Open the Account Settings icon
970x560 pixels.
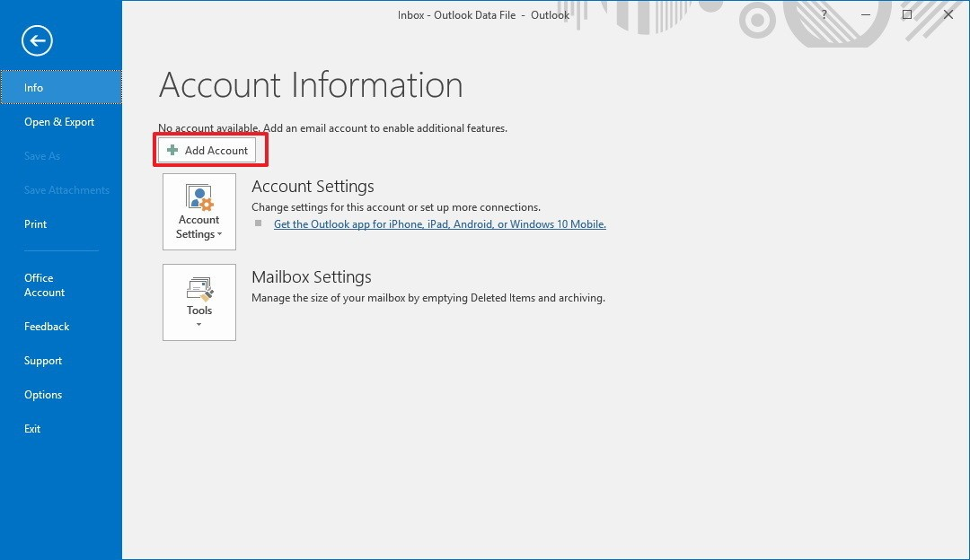pos(198,196)
